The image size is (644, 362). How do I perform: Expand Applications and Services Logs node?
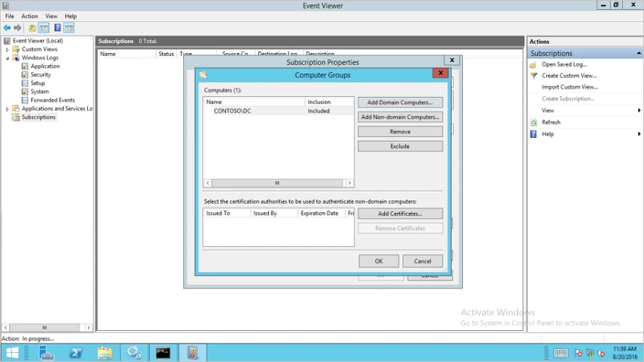click(8, 109)
